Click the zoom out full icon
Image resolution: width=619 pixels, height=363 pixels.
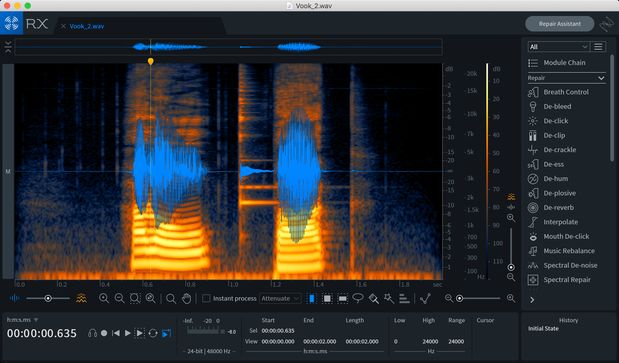150,298
